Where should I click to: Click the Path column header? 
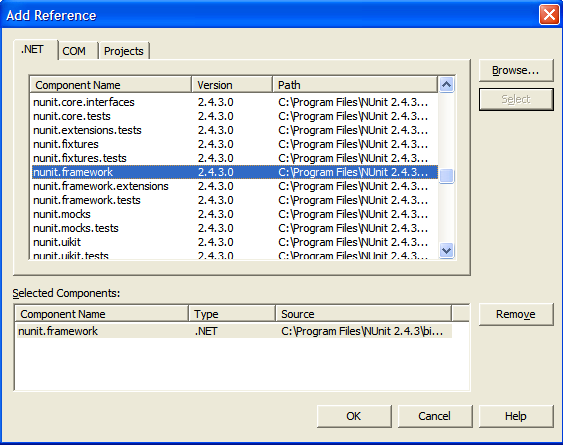click(355, 85)
